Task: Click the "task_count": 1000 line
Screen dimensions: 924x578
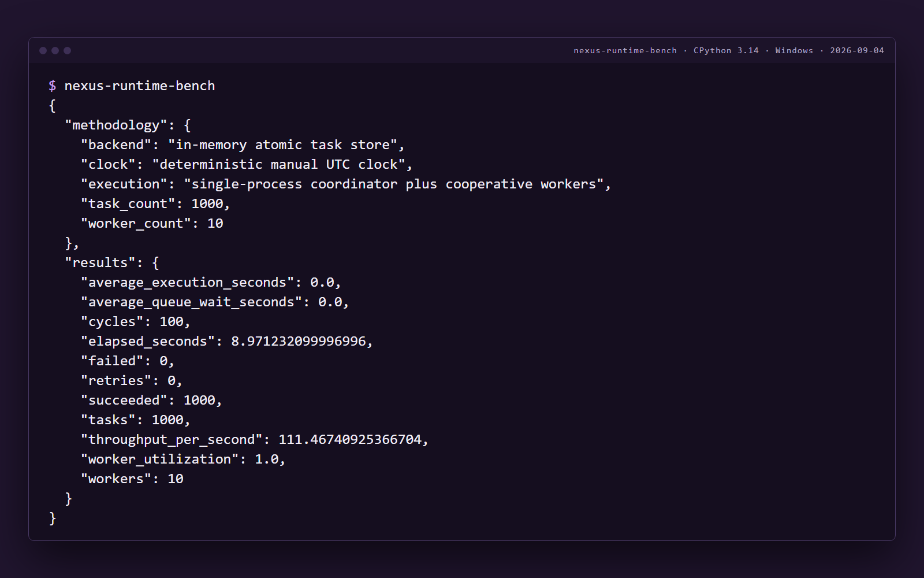Action: click(155, 204)
